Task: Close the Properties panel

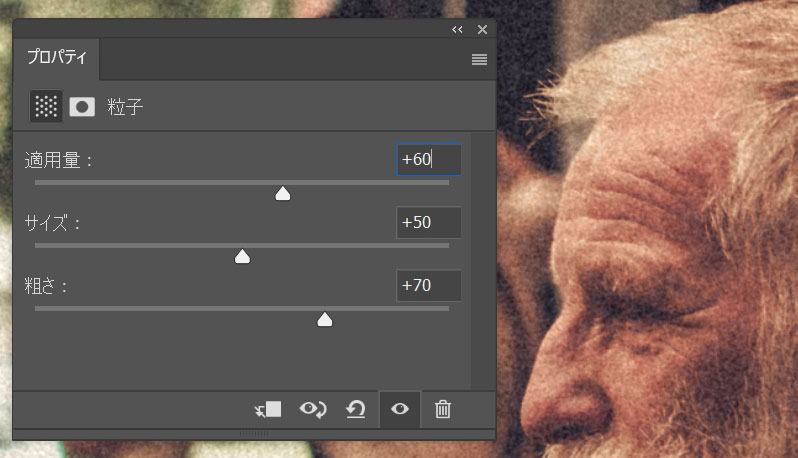Action: 482,30
